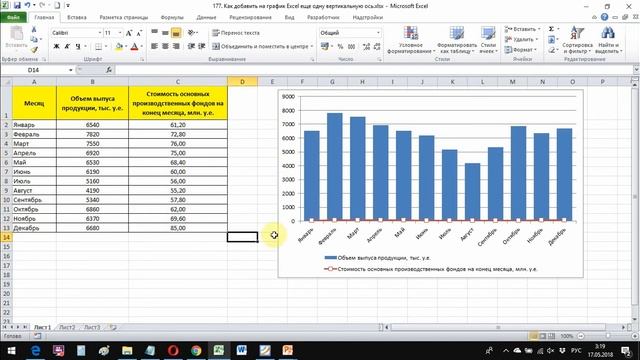Switch to the Формулы ribbon tab
This screenshot has height=360, width=640.
pos(172,18)
